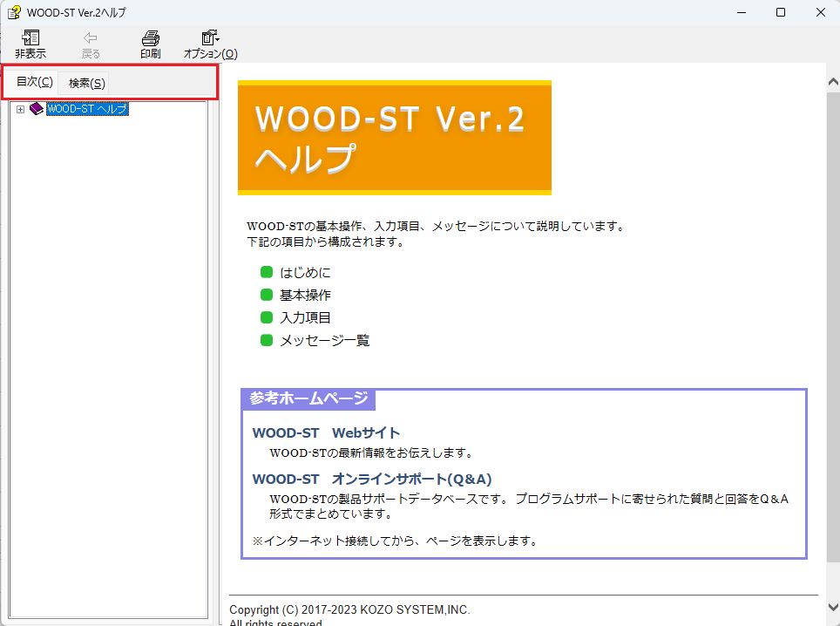Visit the WOOD-ST Webサイト link
Image resolution: width=840 pixels, height=626 pixels.
(x=326, y=432)
